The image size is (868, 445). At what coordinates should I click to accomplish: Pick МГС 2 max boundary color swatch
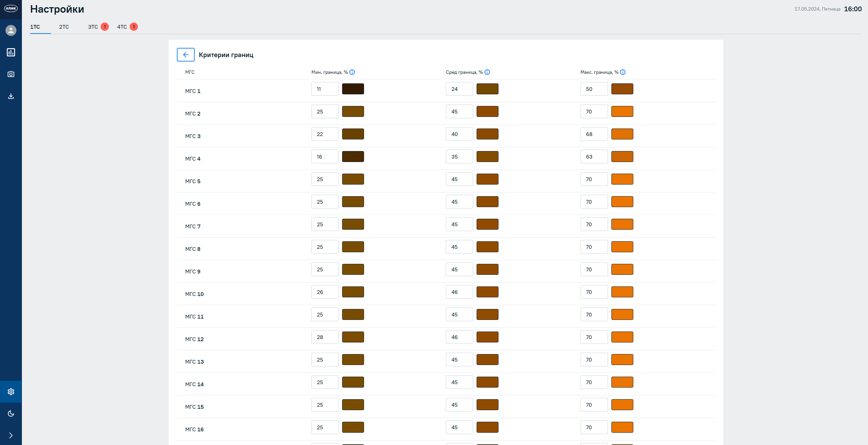622,111
